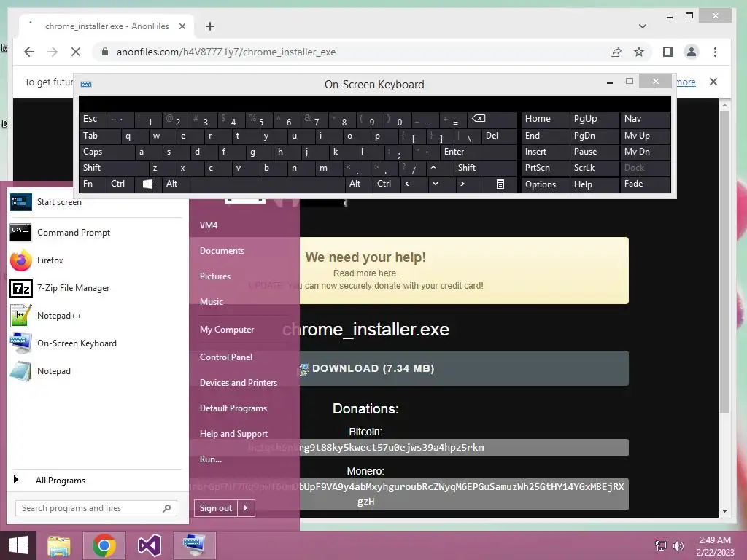Open Chrome's three-dot menu

[x=715, y=52]
